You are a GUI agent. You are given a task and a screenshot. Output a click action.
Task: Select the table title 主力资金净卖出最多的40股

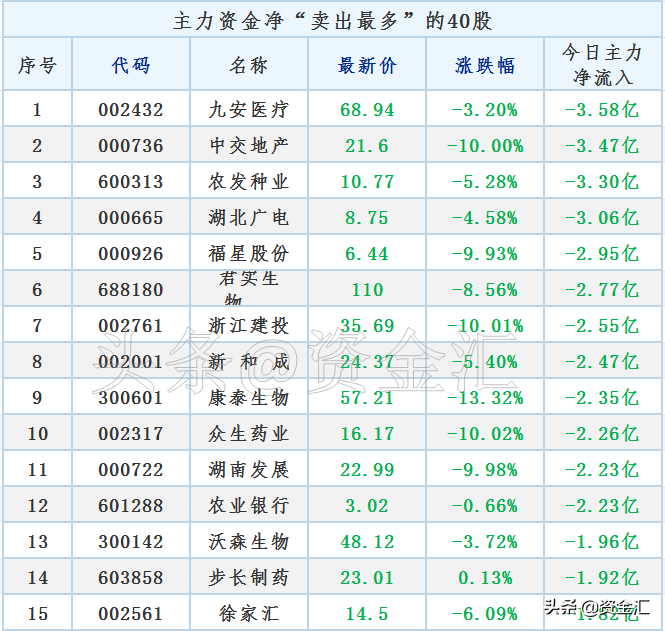pyautogui.click(x=332, y=20)
